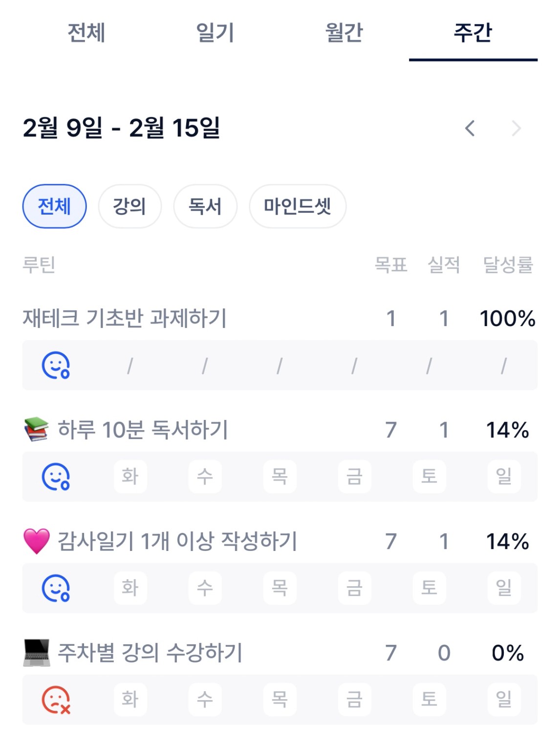
Task: Toggle 목 day box for 주차별 강의 수강하기
Action: (280, 699)
